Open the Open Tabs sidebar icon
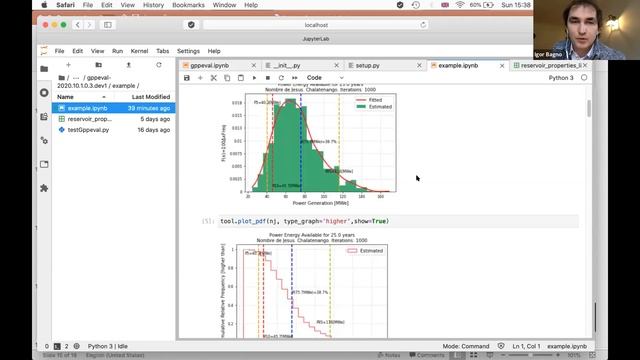Screen dimensions: 640x360 (44, 164)
